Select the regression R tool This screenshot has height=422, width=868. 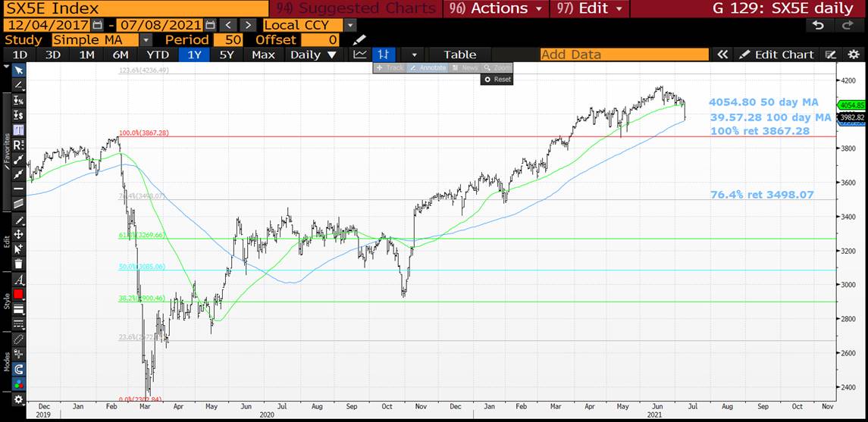click(x=18, y=145)
